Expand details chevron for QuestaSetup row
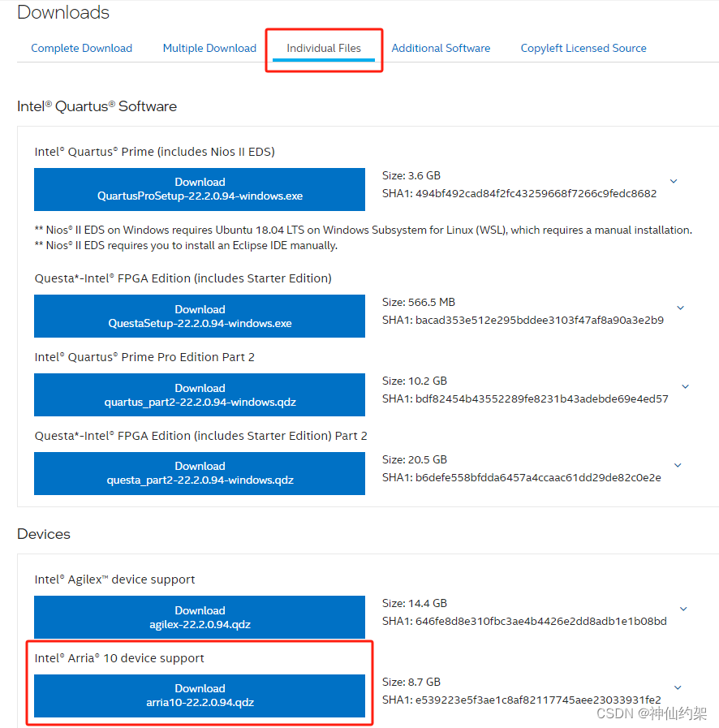 (x=681, y=308)
